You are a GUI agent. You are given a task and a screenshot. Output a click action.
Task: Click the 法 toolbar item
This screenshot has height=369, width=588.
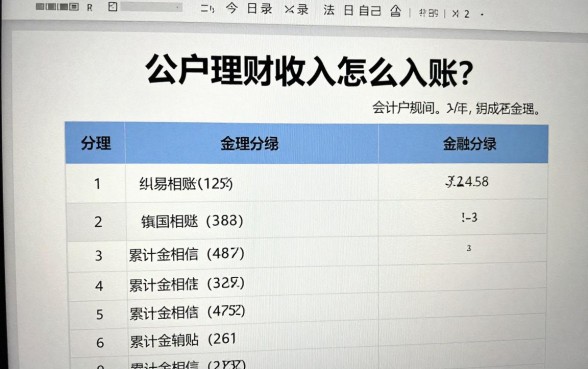[x=329, y=10]
